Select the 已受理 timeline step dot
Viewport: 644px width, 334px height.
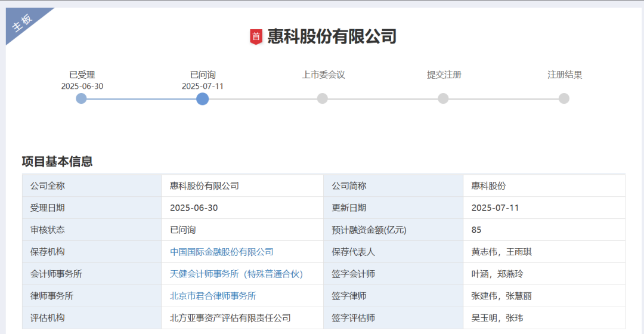[x=81, y=98]
